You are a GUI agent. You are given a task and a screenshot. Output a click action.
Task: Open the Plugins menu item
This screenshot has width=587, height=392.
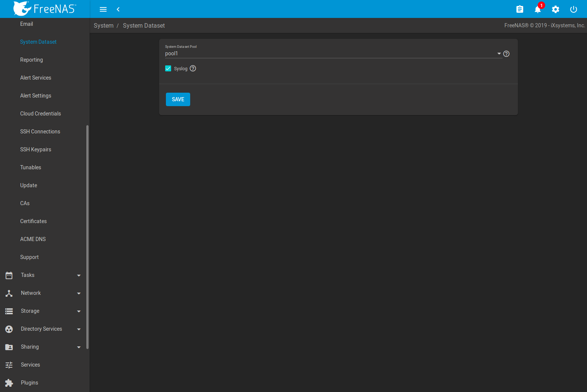[x=30, y=383]
